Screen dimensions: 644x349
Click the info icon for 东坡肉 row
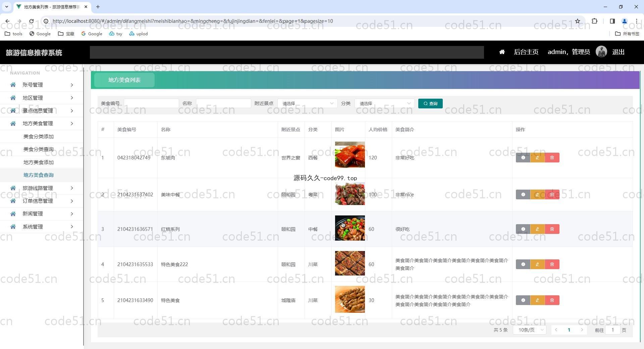tap(523, 158)
